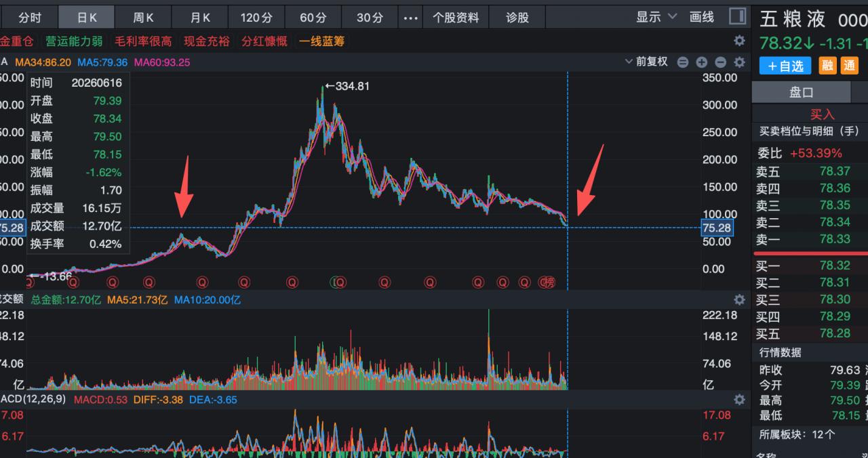Click the orange 通 connect badge

coord(849,65)
